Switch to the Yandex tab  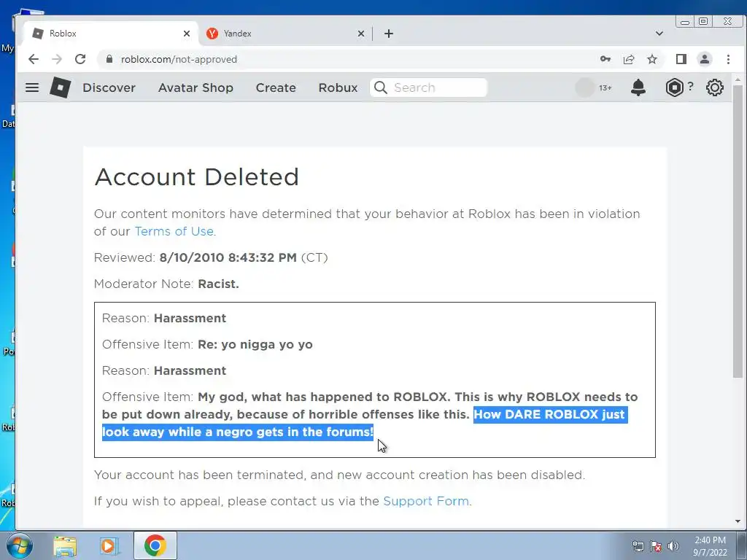(285, 34)
